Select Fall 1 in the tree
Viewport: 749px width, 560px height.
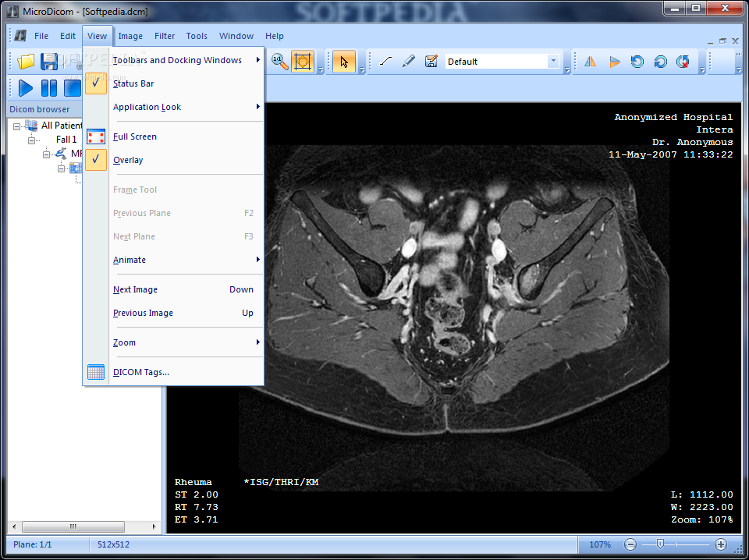tap(66, 140)
